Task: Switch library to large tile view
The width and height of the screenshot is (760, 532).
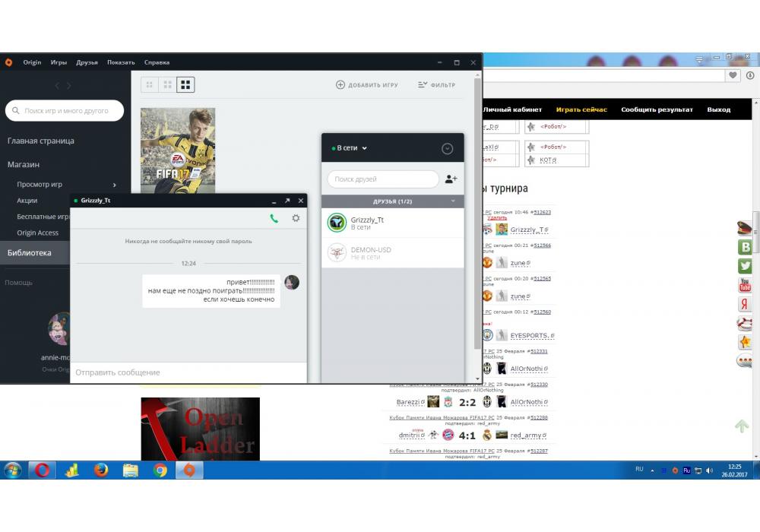Action: tap(185, 84)
